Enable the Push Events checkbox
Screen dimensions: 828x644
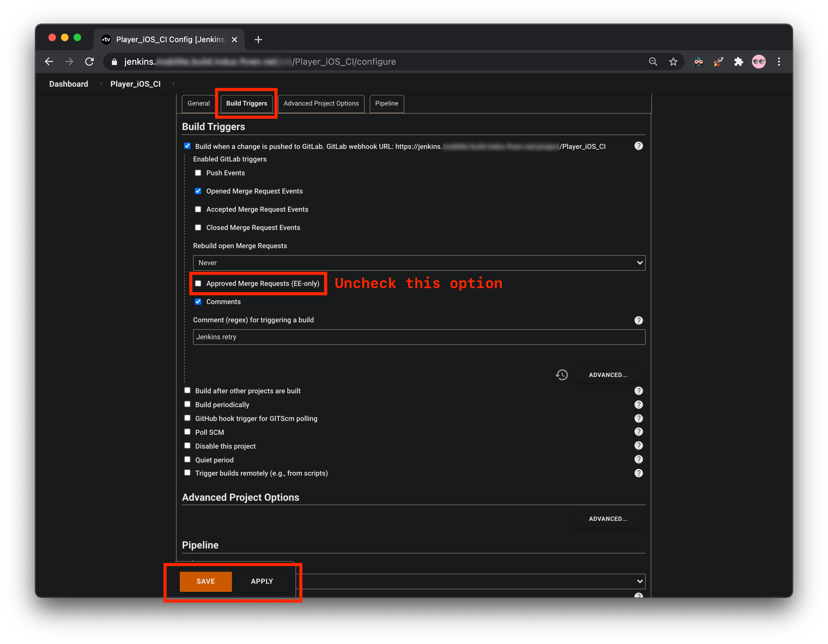click(198, 173)
